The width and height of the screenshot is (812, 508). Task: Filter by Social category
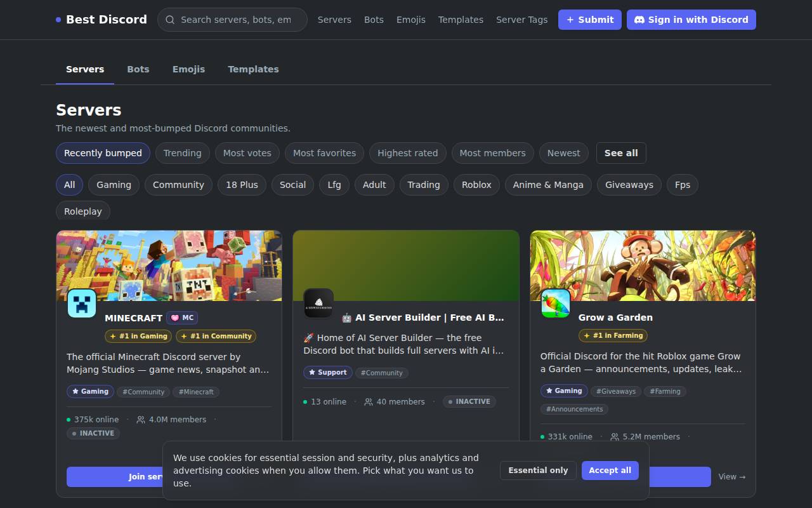[x=293, y=185]
